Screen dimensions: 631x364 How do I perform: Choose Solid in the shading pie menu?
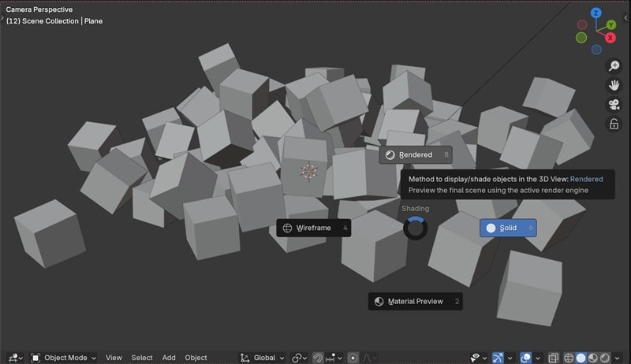(508, 228)
